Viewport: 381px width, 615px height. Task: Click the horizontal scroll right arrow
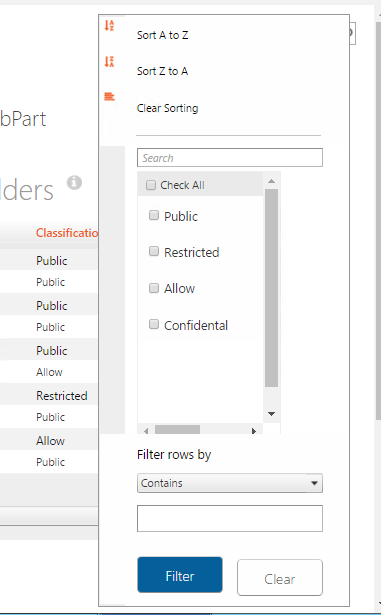(x=254, y=431)
